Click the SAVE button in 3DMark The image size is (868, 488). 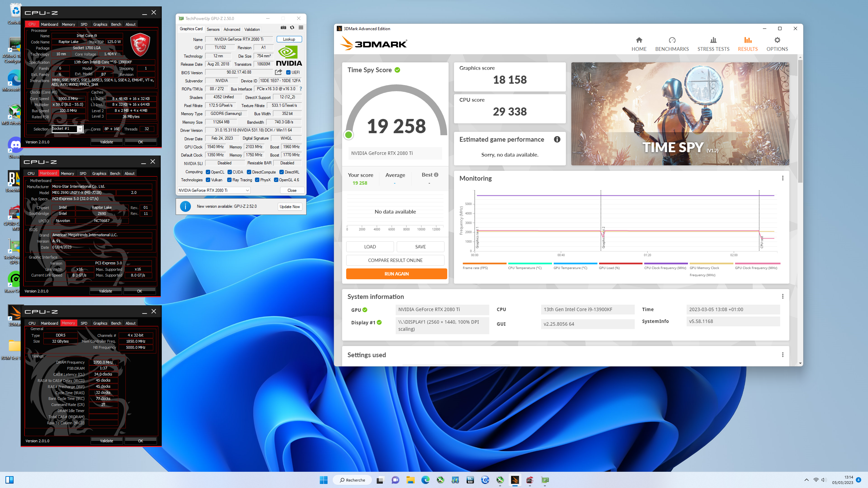pos(420,247)
